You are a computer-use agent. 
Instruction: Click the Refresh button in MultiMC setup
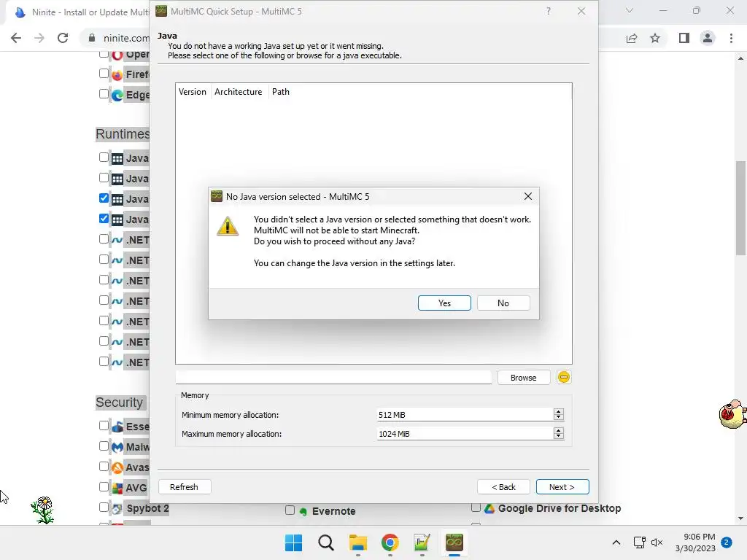(184, 486)
